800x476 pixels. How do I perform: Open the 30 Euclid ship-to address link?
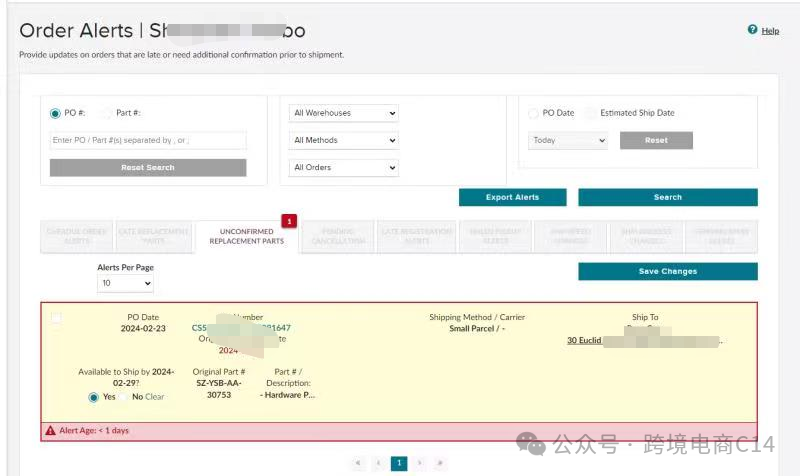[645, 340]
